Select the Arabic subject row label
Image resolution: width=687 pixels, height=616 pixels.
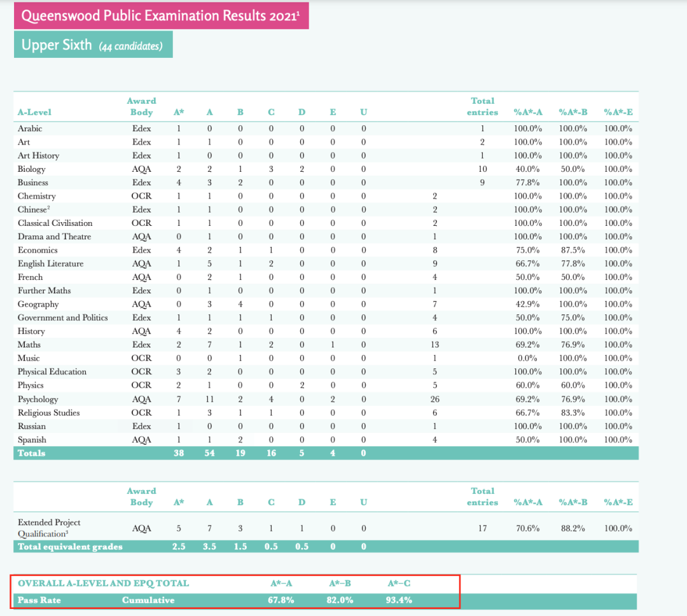coord(30,129)
